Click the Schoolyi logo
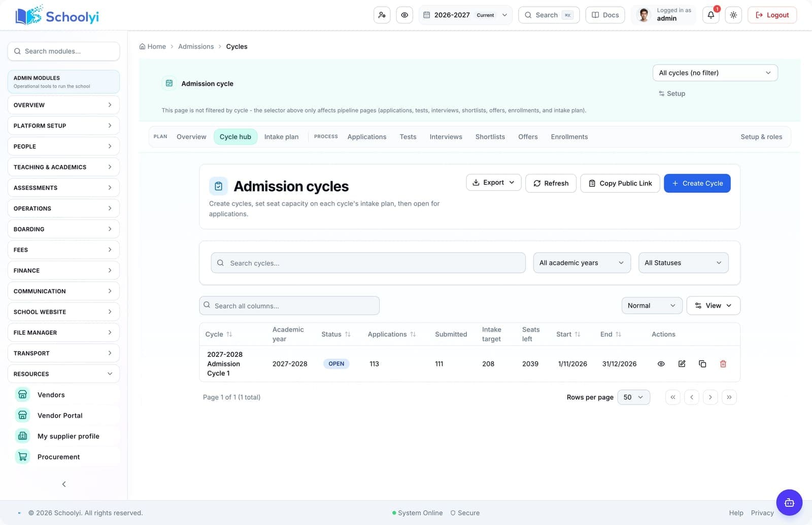 57,16
